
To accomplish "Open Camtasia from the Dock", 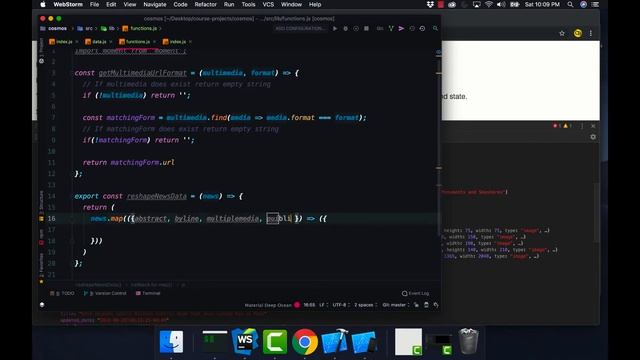I will tap(275, 342).
